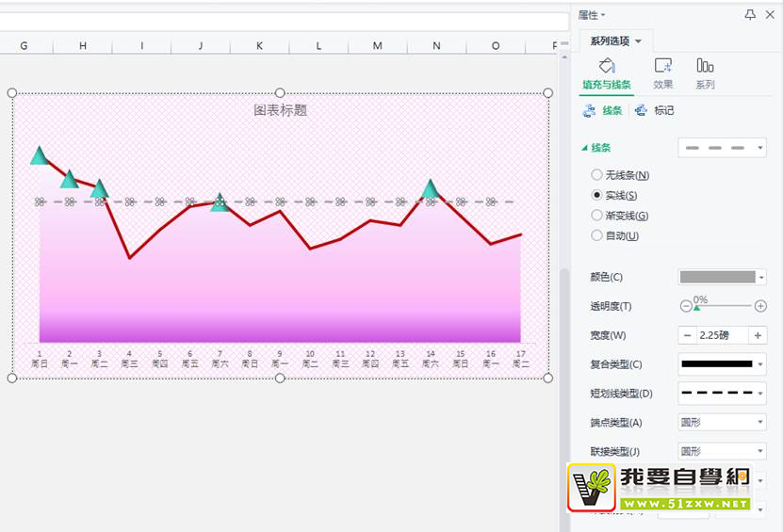Open the 颜色 gray line color swatch
The height and width of the screenshot is (532, 783).
click(722, 277)
